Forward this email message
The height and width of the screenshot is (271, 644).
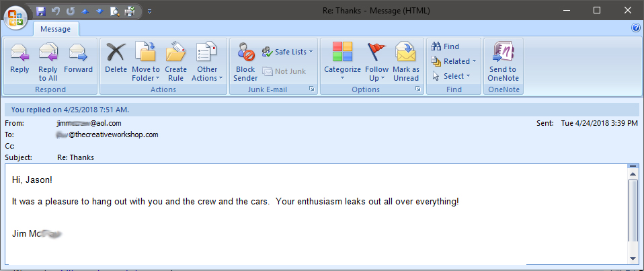78,53
